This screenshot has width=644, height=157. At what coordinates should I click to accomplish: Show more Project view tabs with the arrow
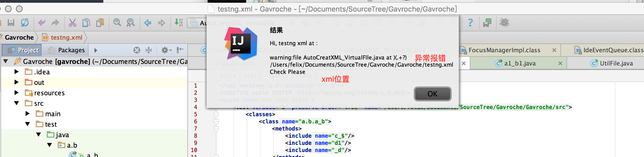click(x=96, y=50)
